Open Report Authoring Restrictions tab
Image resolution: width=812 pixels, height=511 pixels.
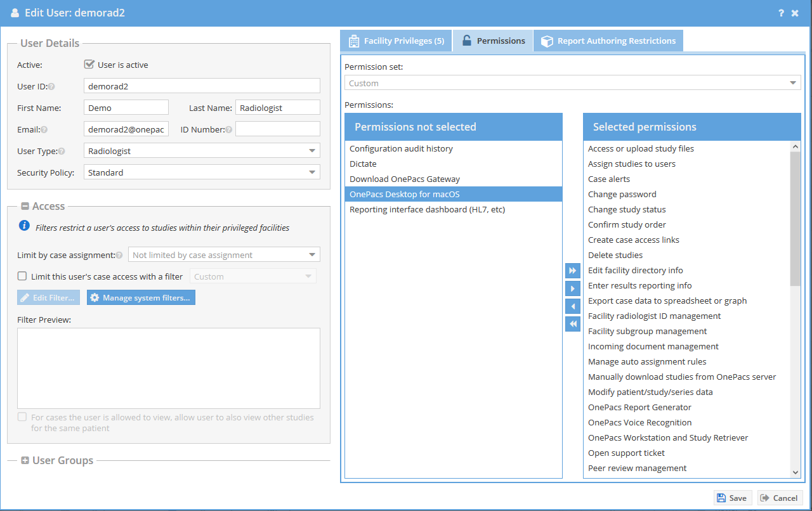608,41
